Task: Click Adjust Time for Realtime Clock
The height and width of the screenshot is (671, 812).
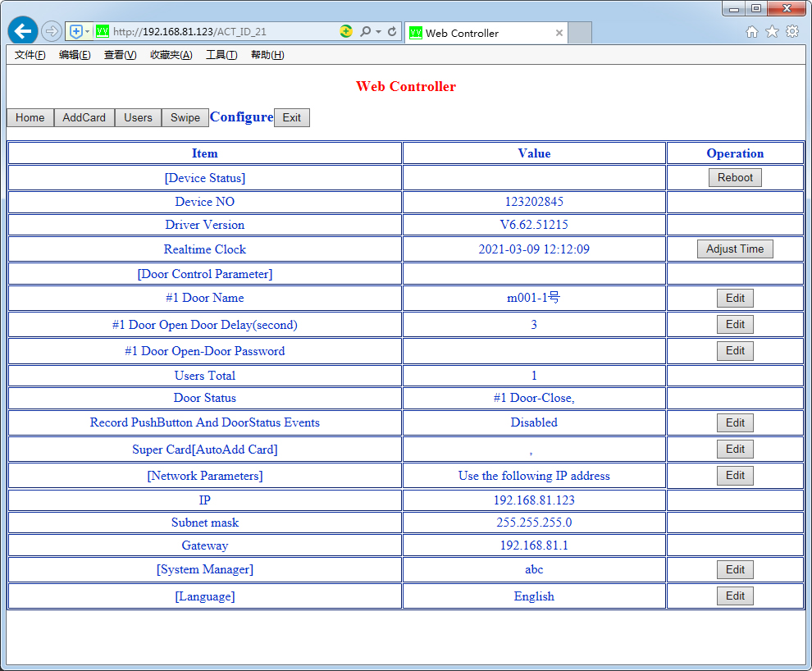Action: tap(735, 249)
